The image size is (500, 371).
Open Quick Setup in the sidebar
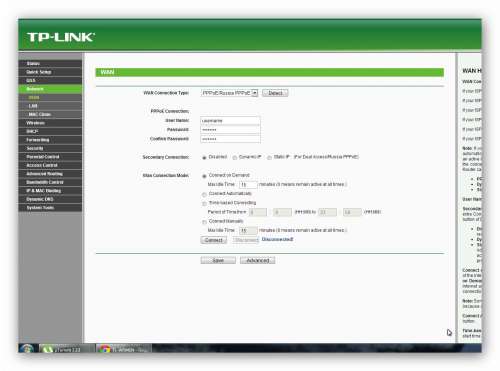click(x=50, y=72)
